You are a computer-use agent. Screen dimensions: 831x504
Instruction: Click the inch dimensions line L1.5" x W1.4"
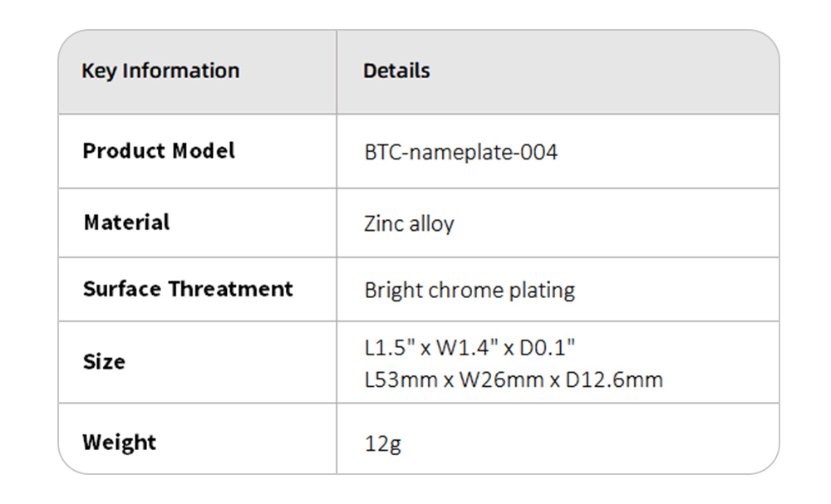tap(470, 349)
